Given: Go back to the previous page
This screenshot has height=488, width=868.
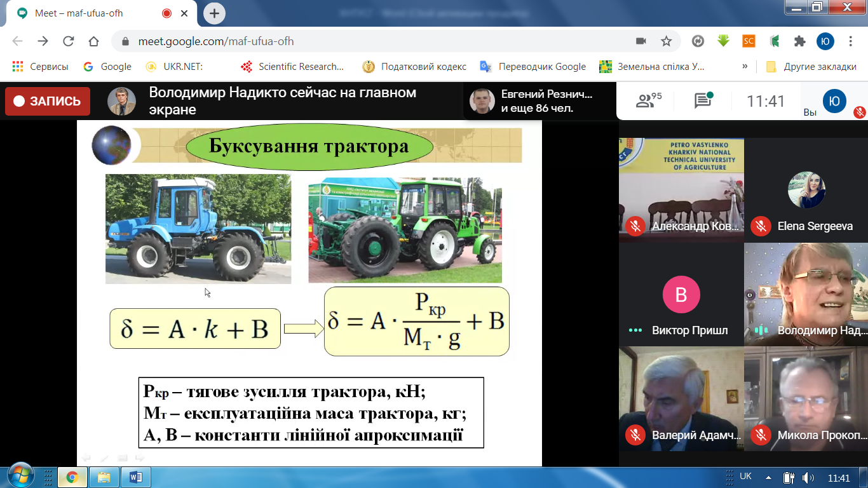Looking at the screenshot, I should click(17, 41).
